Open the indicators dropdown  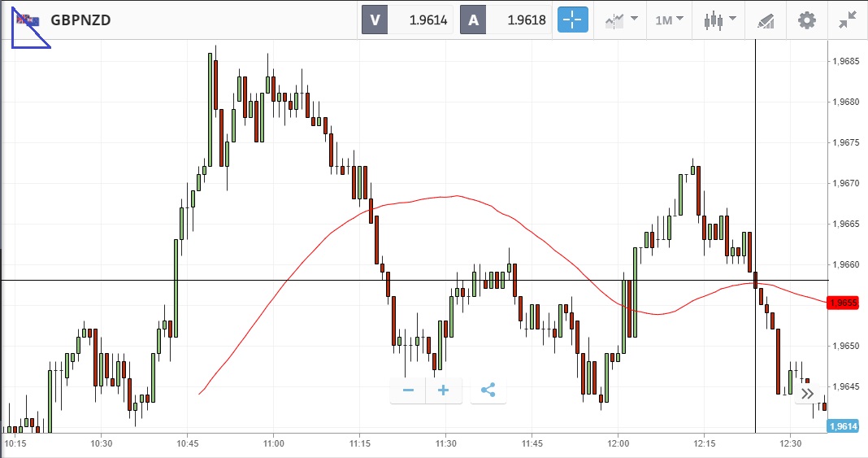(621, 20)
